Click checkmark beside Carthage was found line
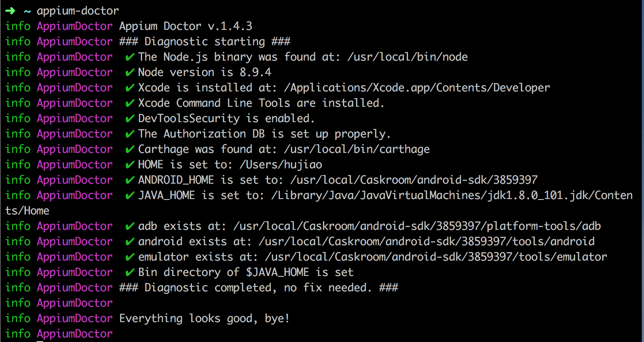The width and height of the screenshot is (644, 342). coord(130,149)
